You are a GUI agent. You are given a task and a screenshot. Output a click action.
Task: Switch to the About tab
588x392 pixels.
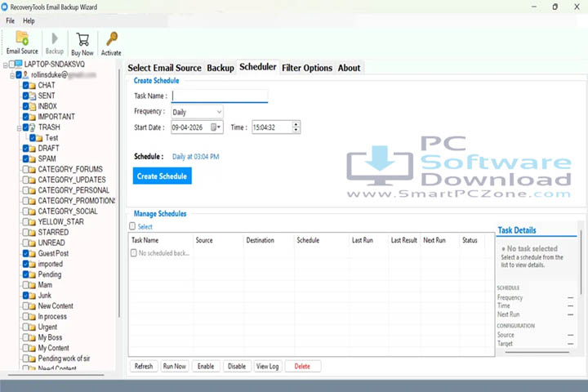[x=350, y=68]
